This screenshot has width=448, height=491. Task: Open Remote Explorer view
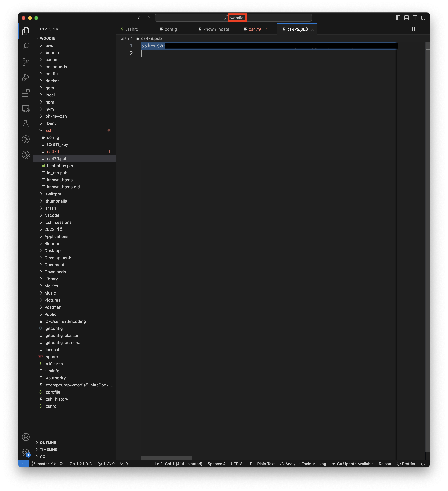coord(26,108)
